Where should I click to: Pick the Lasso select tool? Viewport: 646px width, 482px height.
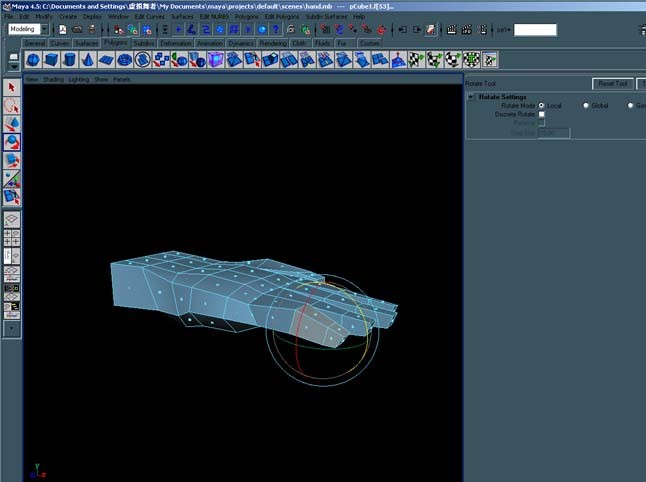pos(12,106)
